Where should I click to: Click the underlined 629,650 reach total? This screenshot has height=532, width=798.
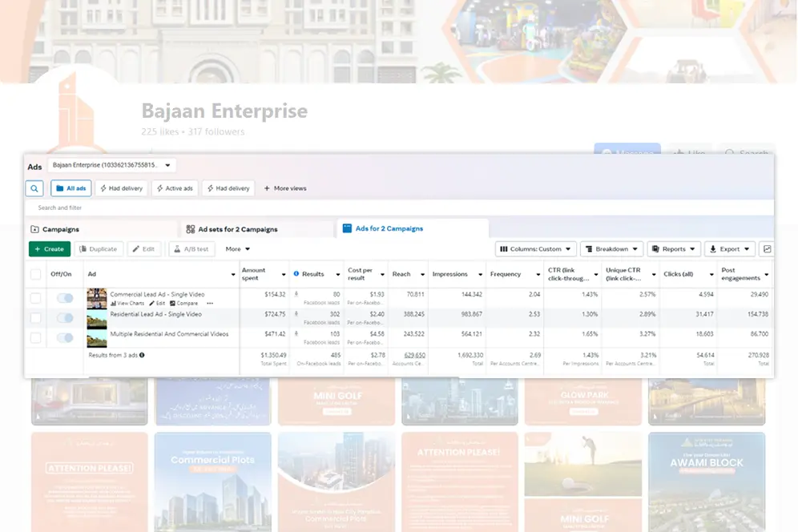click(x=415, y=356)
